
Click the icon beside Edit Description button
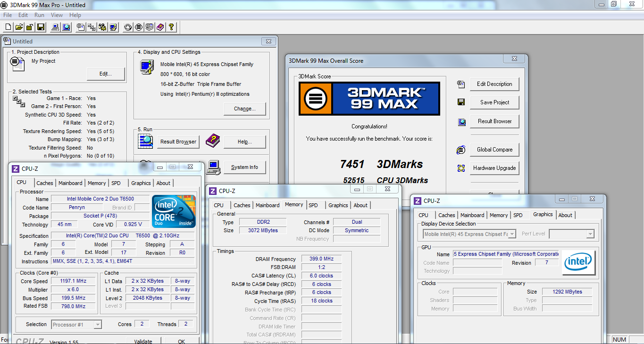pos(461,84)
